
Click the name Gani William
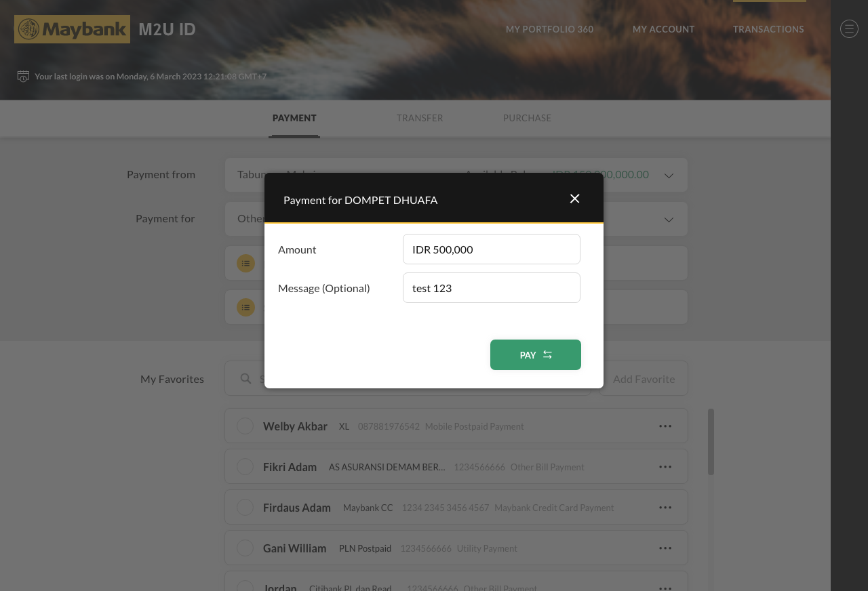(x=294, y=548)
